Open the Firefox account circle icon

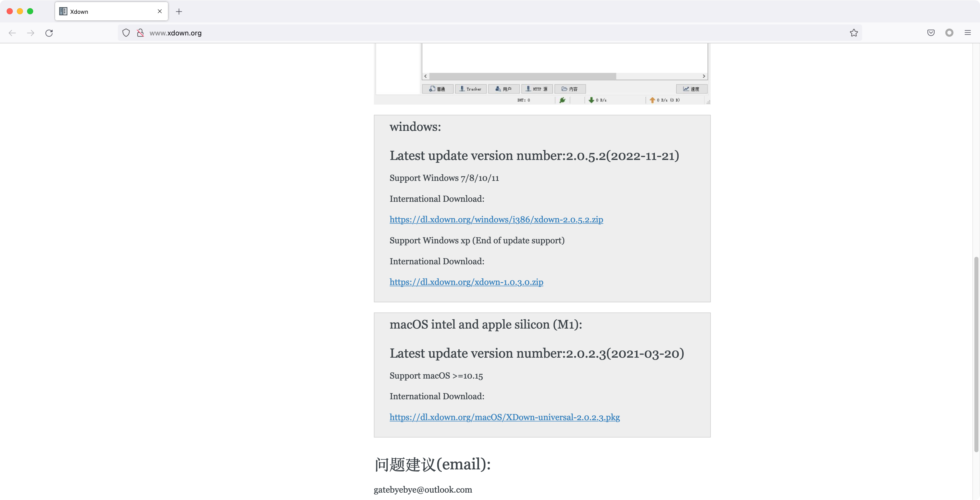(949, 33)
